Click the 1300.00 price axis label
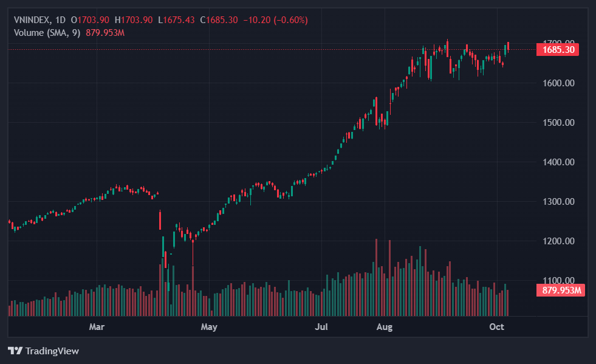Image resolution: width=596 pixels, height=364 pixels. pyautogui.click(x=558, y=202)
